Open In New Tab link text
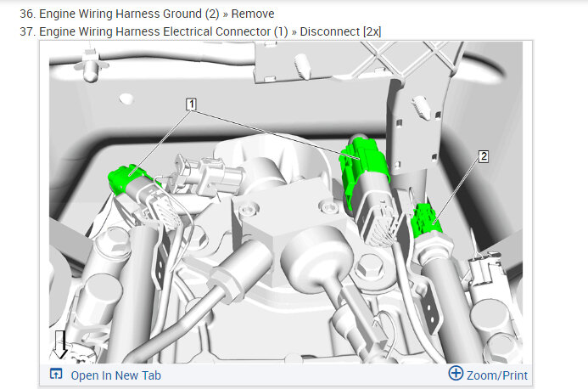The width and height of the screenshot is (588, 389). (116, 375)
